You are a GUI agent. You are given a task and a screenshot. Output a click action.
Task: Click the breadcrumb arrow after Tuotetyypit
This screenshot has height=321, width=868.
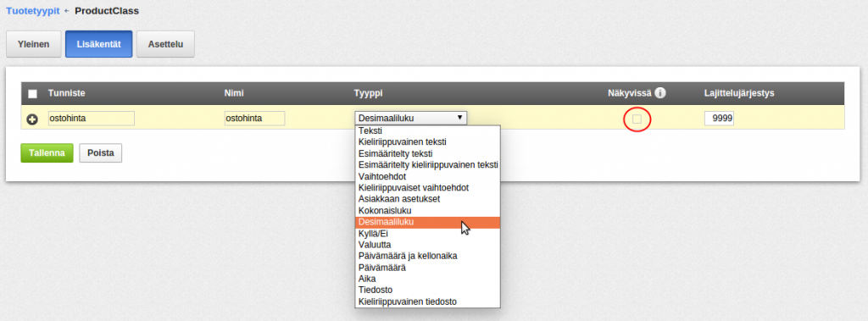tap(67, 10)
